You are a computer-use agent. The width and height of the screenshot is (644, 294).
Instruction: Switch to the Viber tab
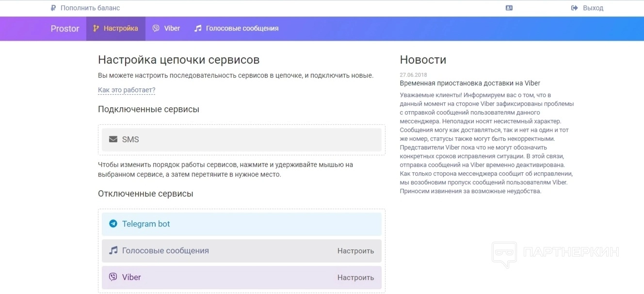click(166, 28)
